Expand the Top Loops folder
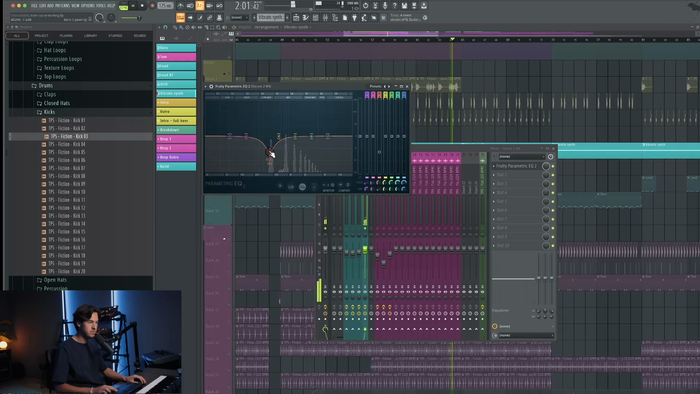 [x=54, y=77]
